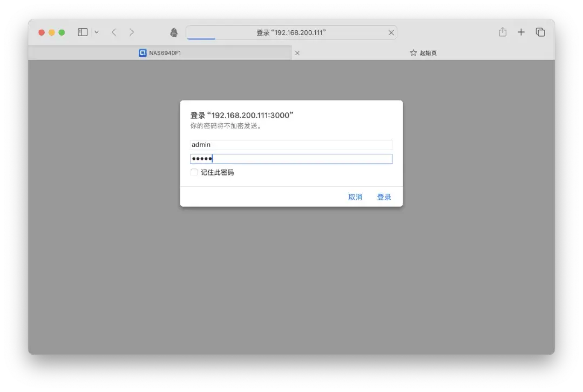The height and width of the screenshot is (392, 583).
Task: Click the yellow minimize traffic light
Action: pos(51,32)
